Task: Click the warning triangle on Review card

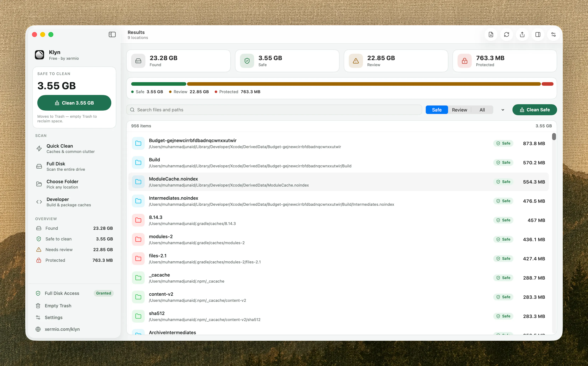Action: (x=356, y=61)
